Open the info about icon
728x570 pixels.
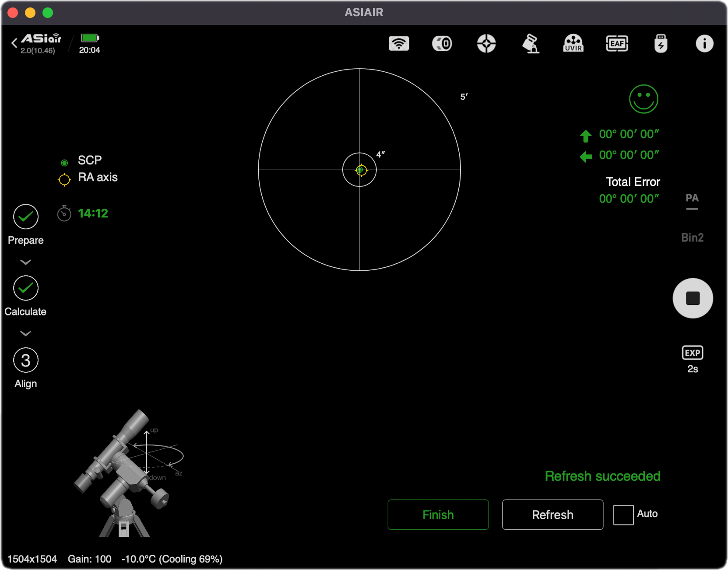pos(704,44)
